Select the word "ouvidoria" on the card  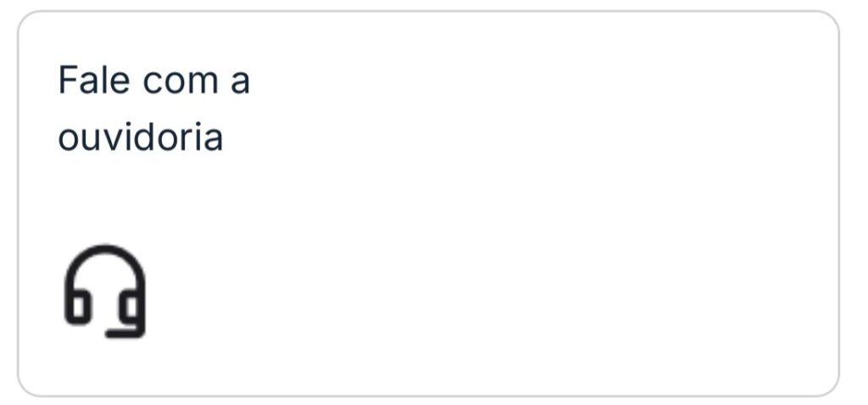tap(140, 137)
